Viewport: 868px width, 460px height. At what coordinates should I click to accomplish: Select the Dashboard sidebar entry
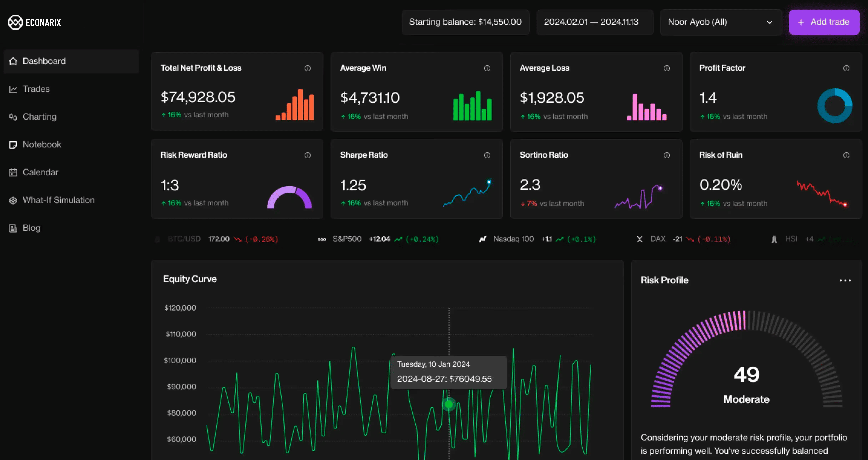[x=44, y=61]
